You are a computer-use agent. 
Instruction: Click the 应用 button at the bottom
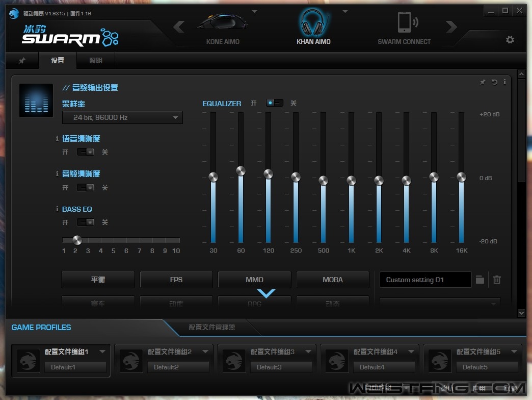point(479,388)
